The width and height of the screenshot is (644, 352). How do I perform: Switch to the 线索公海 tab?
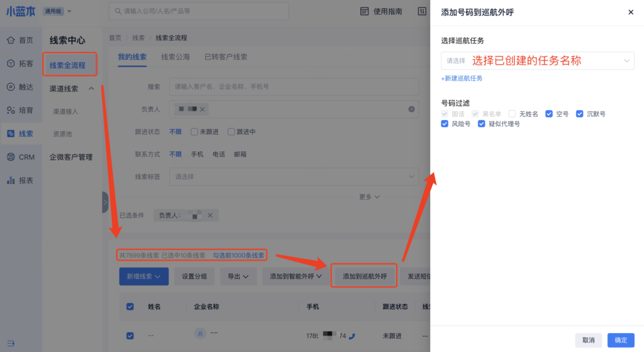[x=175, y=57]
